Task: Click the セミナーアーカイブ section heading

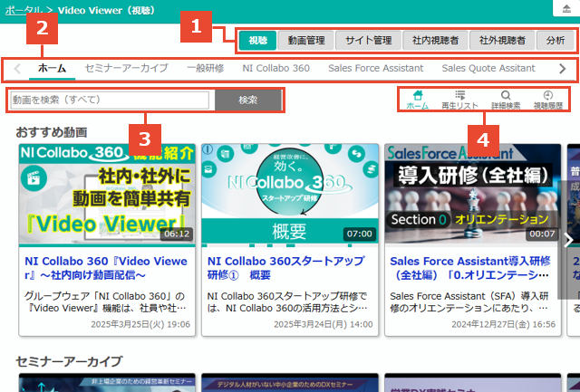Action: point(69,361)
